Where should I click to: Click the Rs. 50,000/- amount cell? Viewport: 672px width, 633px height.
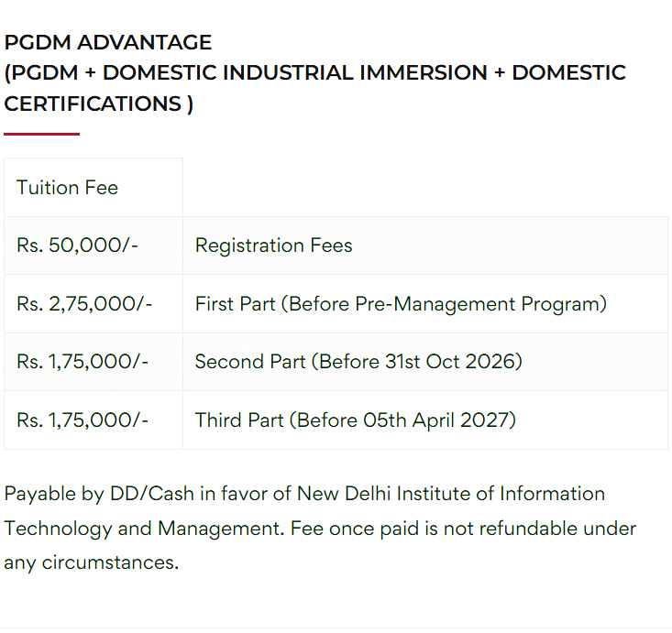(x=77, y=246)
